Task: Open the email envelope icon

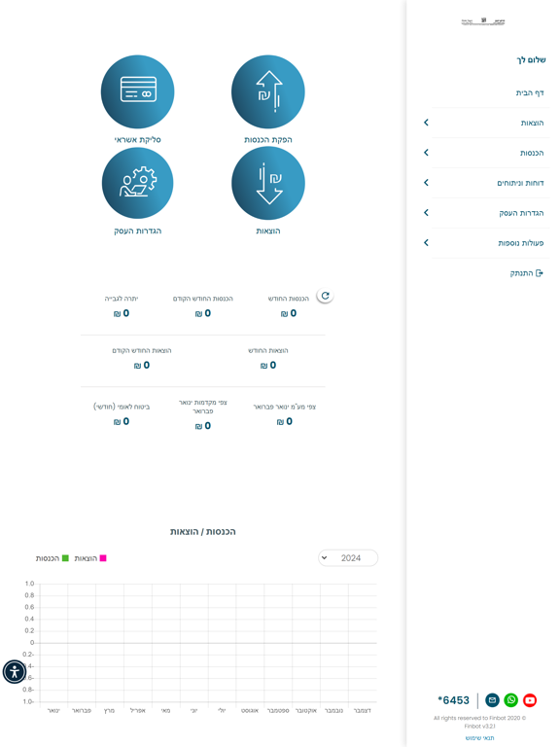Action: pyautogui.click(x=492, y=700)
